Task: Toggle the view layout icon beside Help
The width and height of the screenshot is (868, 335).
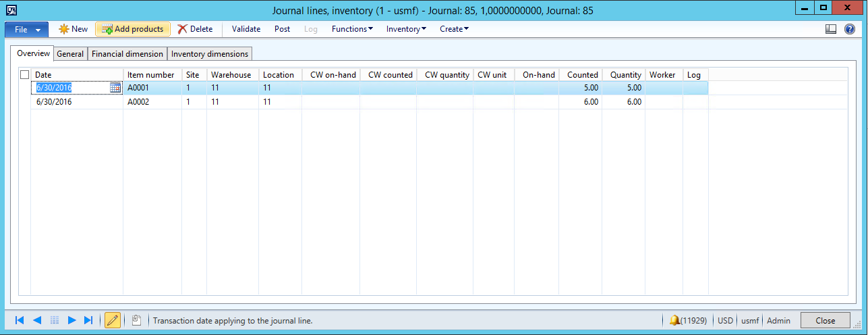Action: 831,29
